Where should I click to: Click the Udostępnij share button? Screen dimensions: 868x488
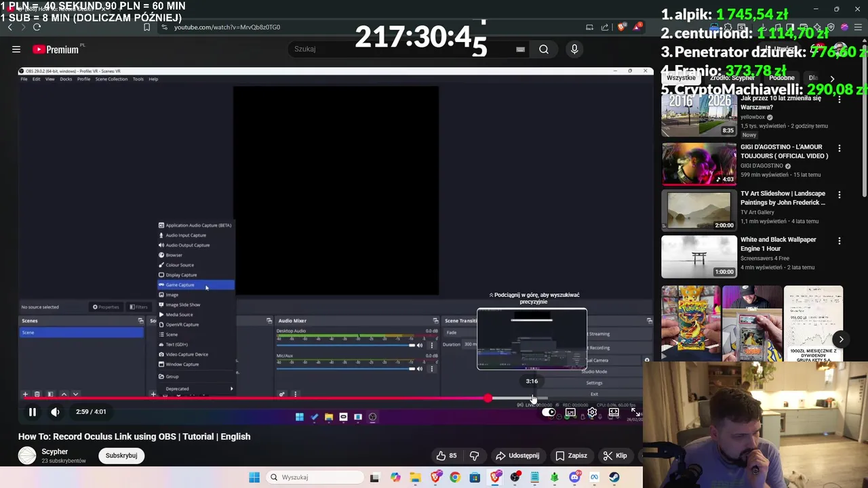coord(517,455)
